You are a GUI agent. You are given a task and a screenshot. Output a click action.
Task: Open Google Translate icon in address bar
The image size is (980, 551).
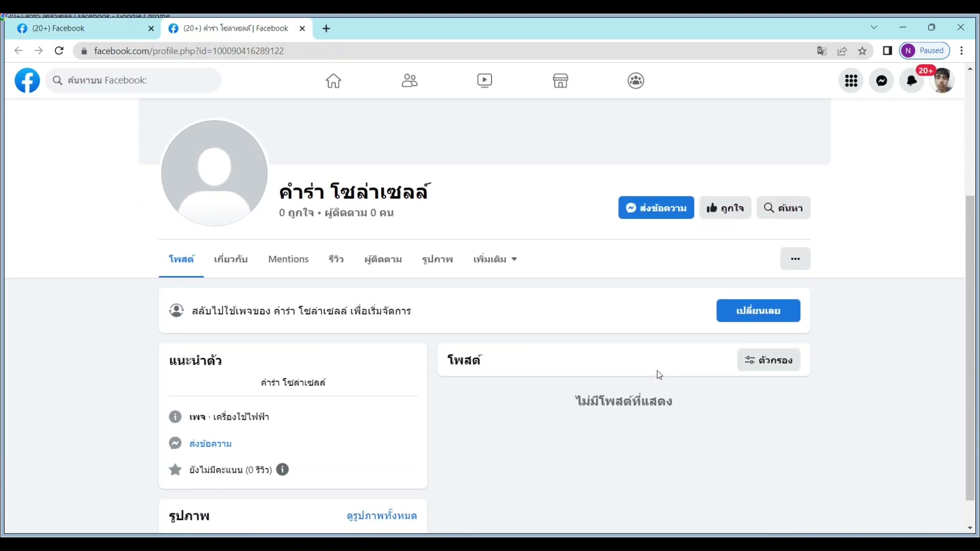point(821,51)
